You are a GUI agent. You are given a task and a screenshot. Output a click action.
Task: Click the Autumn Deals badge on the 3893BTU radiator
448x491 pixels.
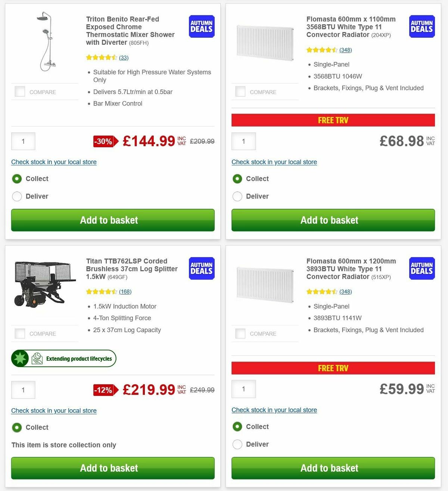point(421,268)
